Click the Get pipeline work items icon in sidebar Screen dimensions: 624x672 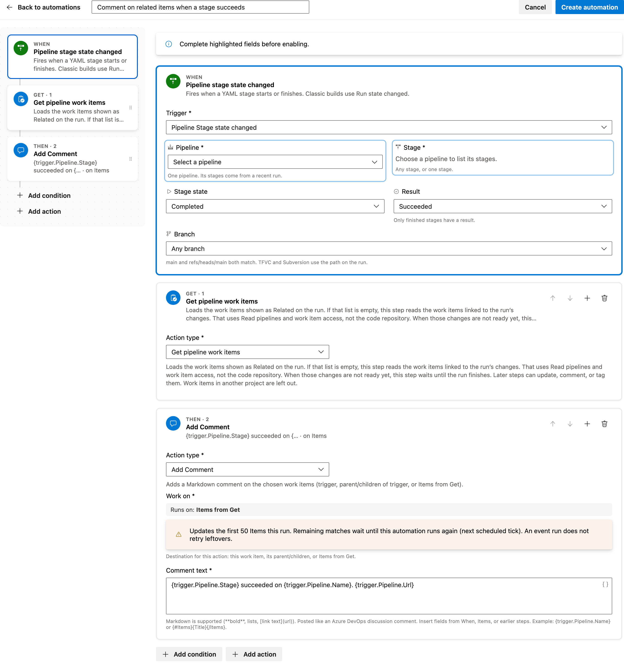tap(21, 99)
